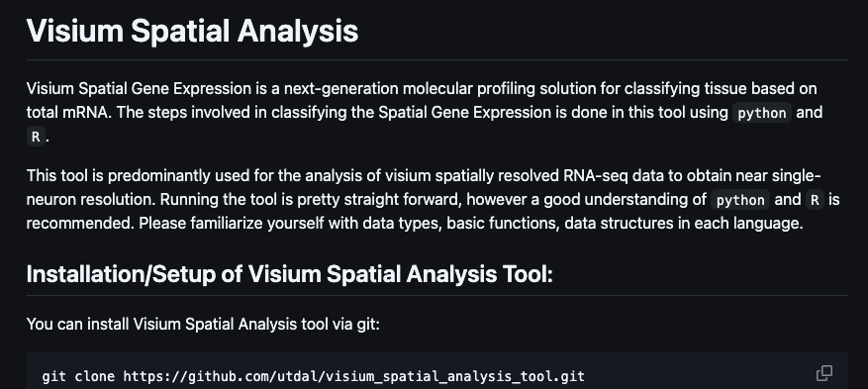Click the "Installation/Setup of Visium Spatial Analysis Tool:" heading
868x389 pixels.
click(x=290, y=274)
